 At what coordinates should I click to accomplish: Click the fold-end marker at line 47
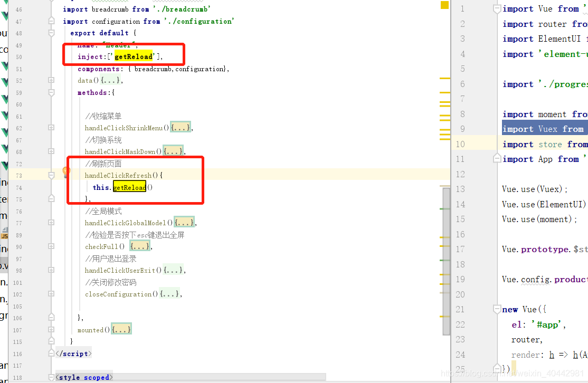pos(51,21)
